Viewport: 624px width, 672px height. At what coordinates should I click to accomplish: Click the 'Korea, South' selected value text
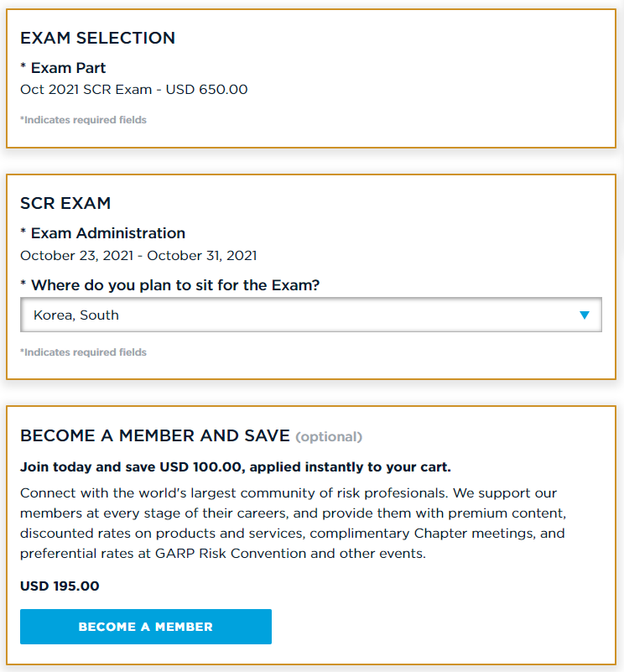click(x=76, y=315)
